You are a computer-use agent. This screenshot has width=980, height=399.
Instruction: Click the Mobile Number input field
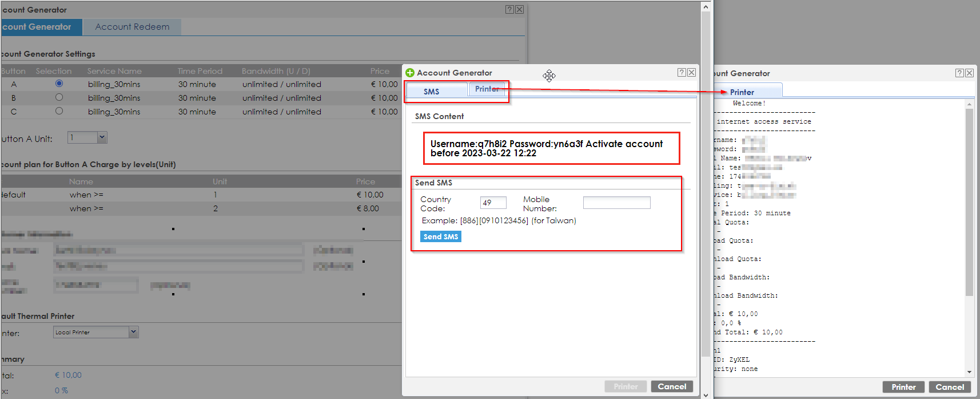click(616, 203)
